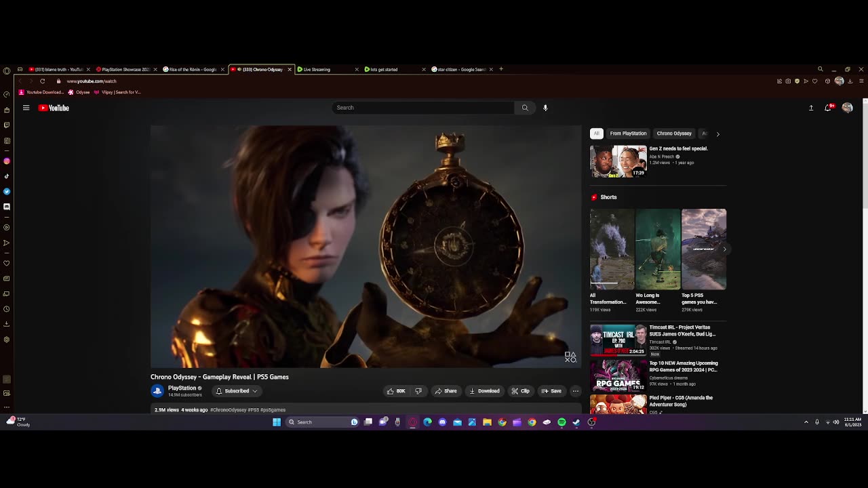Switch to the PlayStation Showcase browser tab
Viewport: 868px width, 488px height.
coord(125,69)
